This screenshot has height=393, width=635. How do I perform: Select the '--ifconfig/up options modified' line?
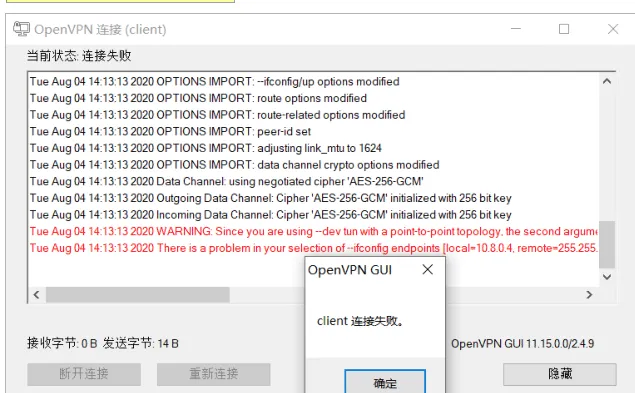215,82
